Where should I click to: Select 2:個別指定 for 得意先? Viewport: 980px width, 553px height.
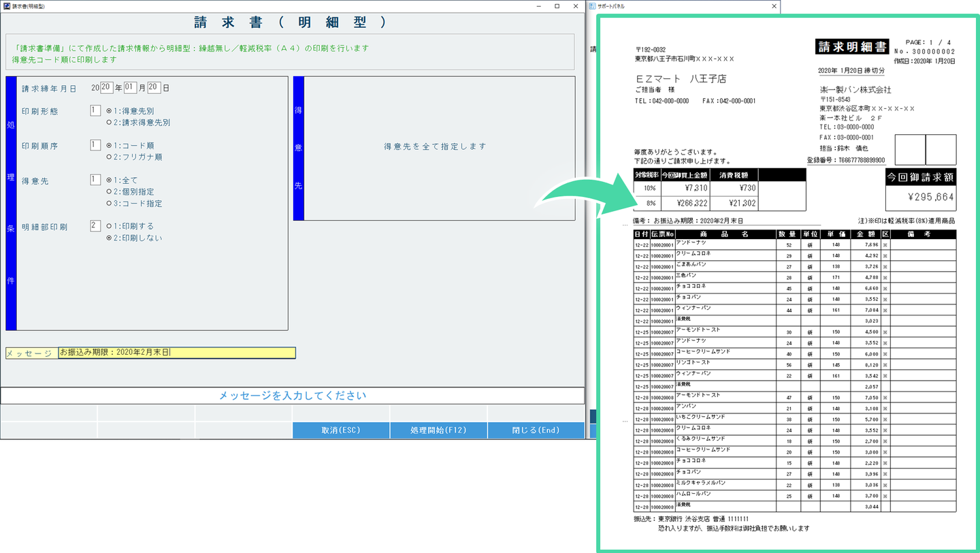point(110,192)
